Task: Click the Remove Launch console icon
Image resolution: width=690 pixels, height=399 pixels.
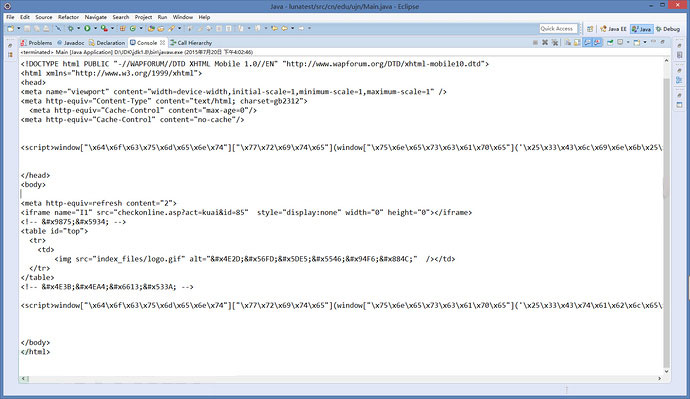Action: pyautogui.click(x=545, y=42)
